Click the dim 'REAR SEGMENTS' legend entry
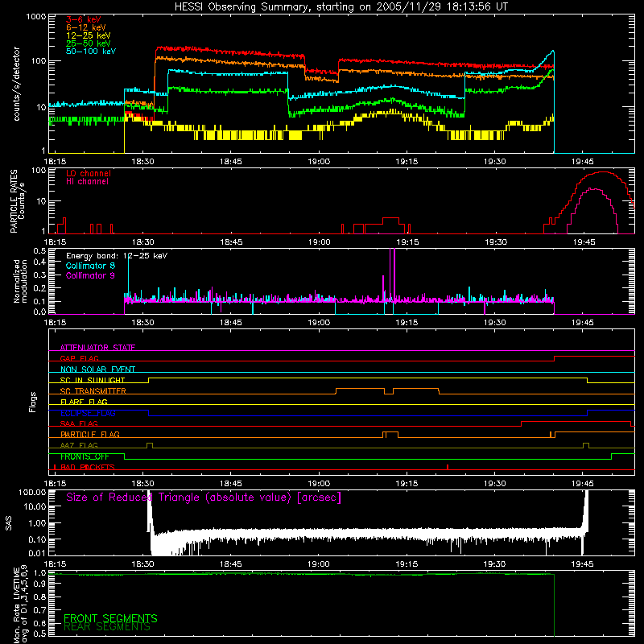 [107, 627]
